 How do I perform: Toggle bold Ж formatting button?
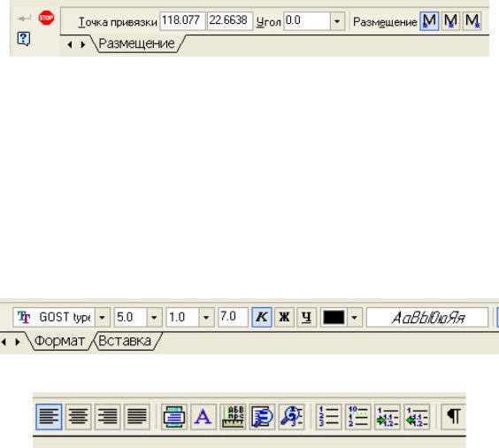tap(284, 317)
